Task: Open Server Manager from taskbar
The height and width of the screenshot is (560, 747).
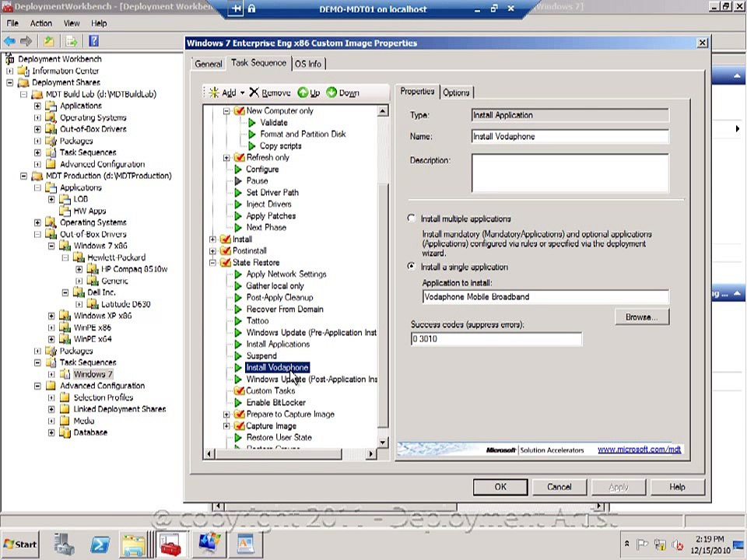Action: (x=64, y=544)
